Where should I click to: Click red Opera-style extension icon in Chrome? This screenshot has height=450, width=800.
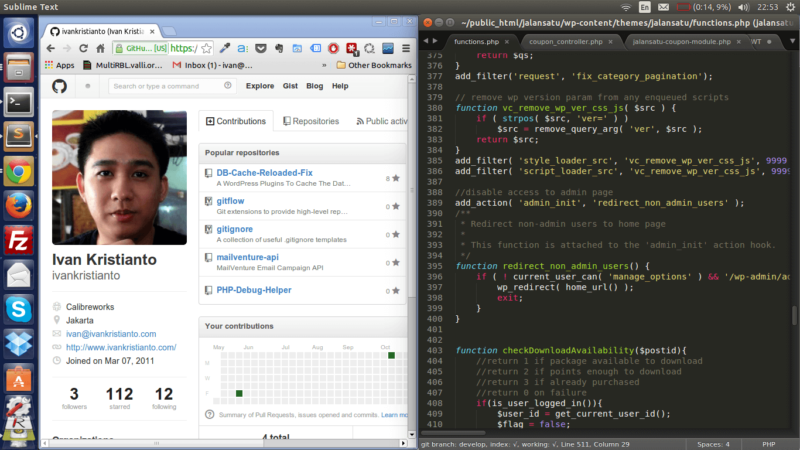333,48
